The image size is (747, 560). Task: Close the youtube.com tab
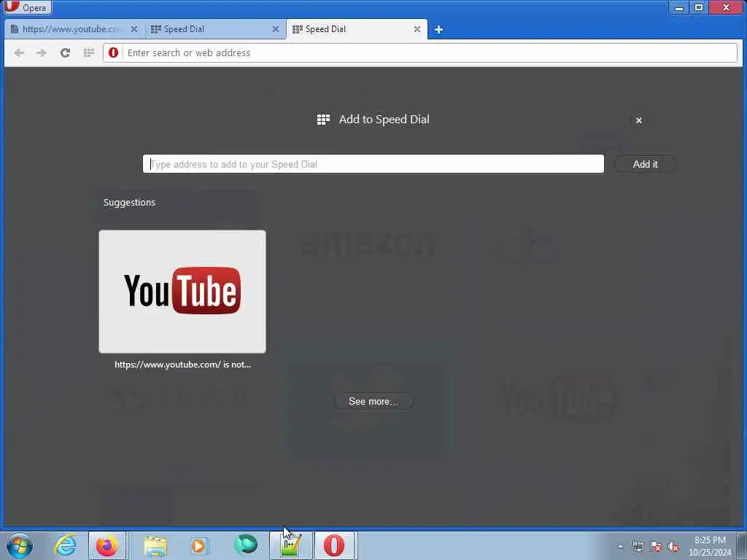click(x=134, y=29)
